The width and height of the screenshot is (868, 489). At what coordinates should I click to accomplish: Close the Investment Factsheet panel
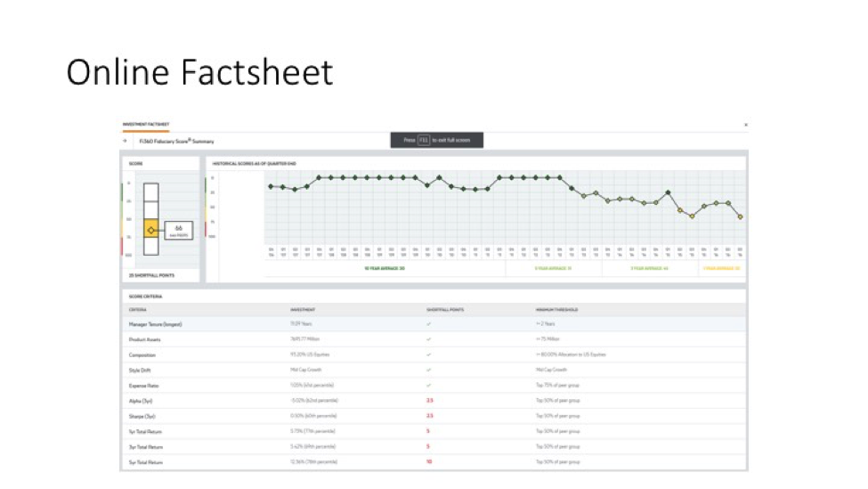click(745, 125)
